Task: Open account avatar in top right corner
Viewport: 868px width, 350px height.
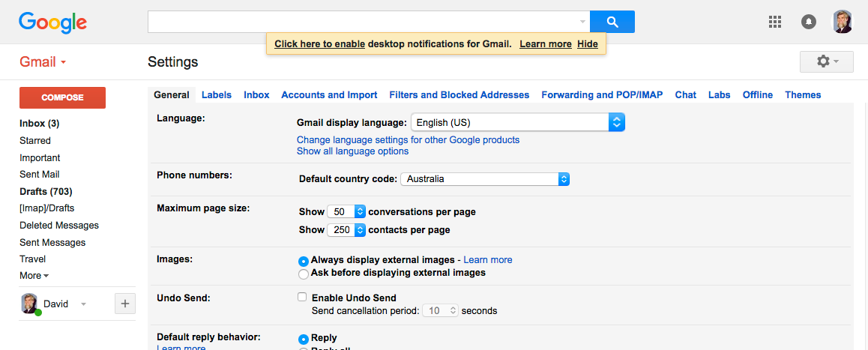Action: pos(843,22)
